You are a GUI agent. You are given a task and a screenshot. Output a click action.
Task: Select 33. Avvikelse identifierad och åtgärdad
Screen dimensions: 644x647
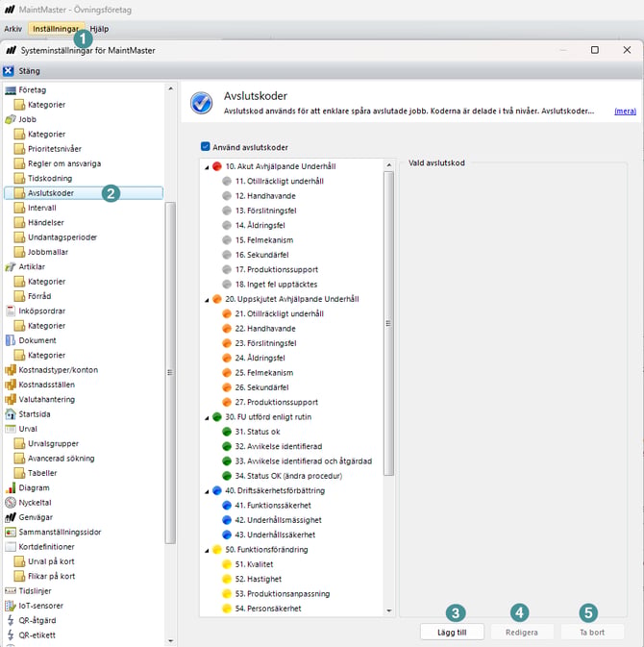[303, 460]
